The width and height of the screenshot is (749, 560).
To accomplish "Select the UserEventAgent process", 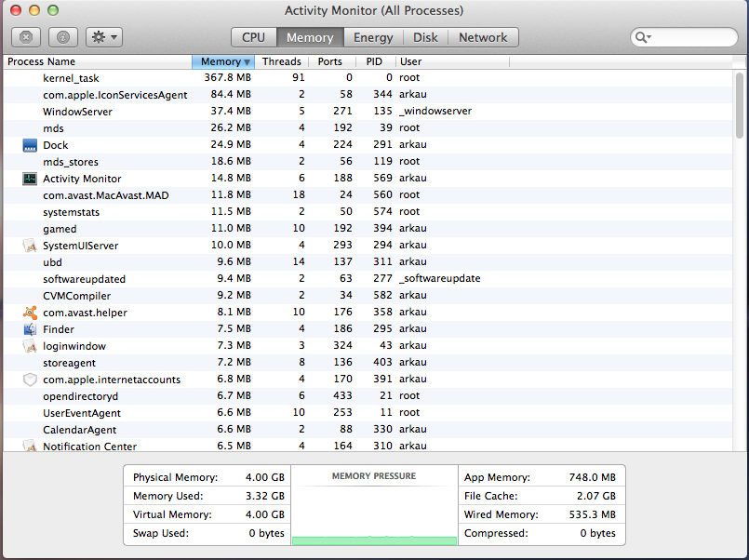I will click(x=368, y=413).
